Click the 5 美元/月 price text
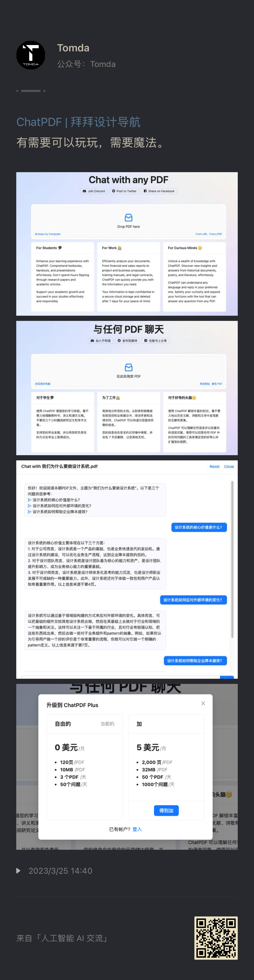This screenshot has width=254, height=980. pos(151,748)
